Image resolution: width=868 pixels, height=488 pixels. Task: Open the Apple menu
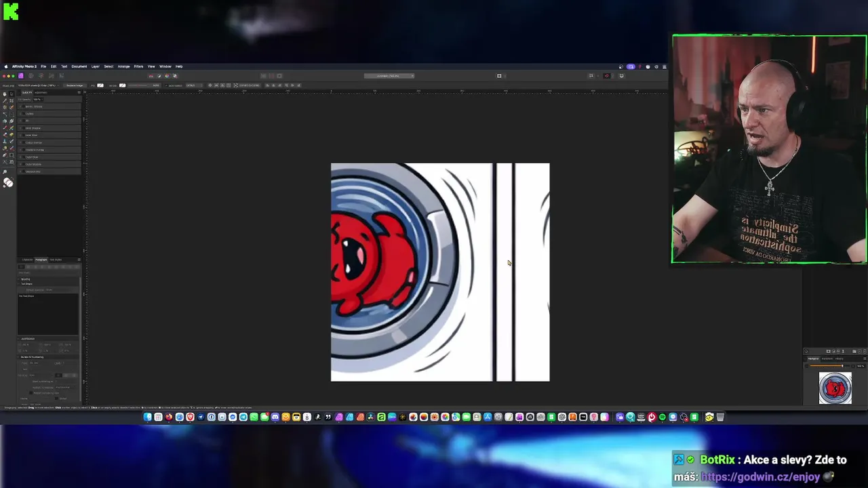[x=6, y=66]
